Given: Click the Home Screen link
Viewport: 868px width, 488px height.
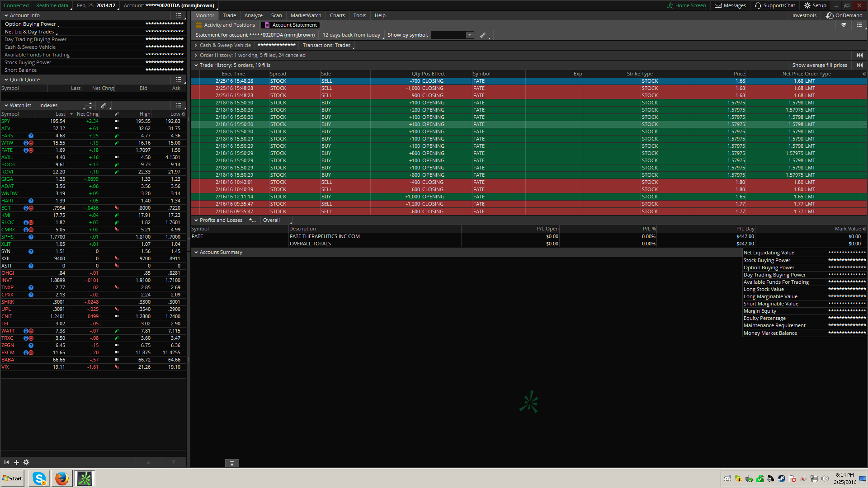Looking at the screenshot, I should (x=686, y=5).
